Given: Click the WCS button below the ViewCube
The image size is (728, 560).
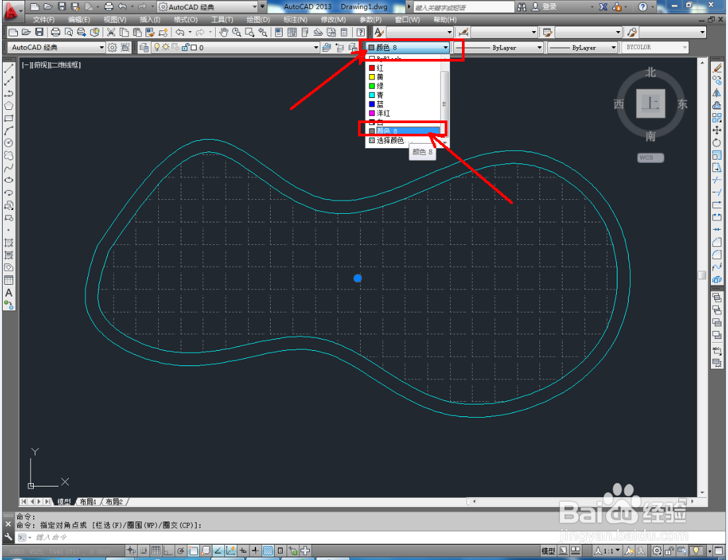Looking at the screenshot, I should click(x=651, y=158).
